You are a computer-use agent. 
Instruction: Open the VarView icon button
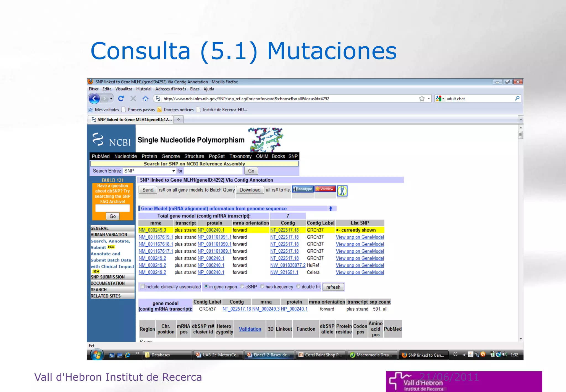[325, 189]
